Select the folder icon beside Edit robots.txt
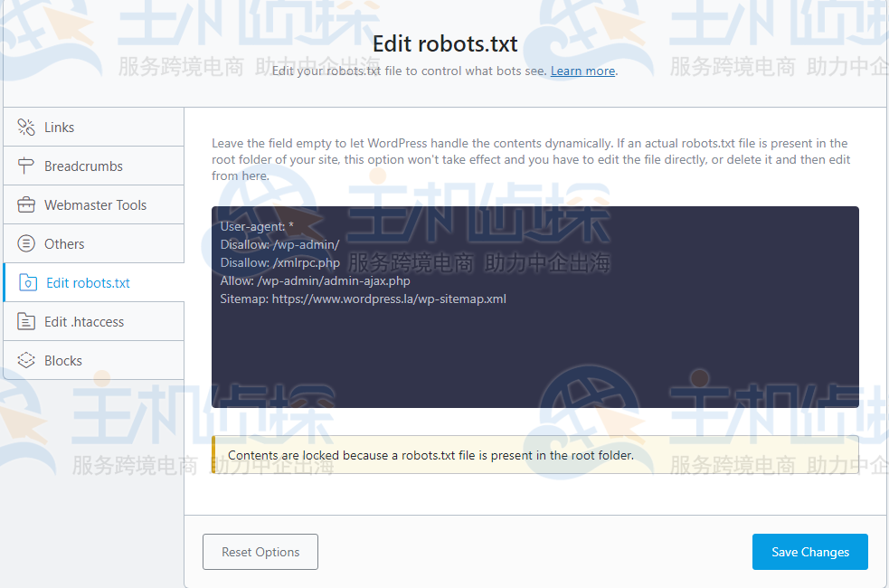 point(26,282)
